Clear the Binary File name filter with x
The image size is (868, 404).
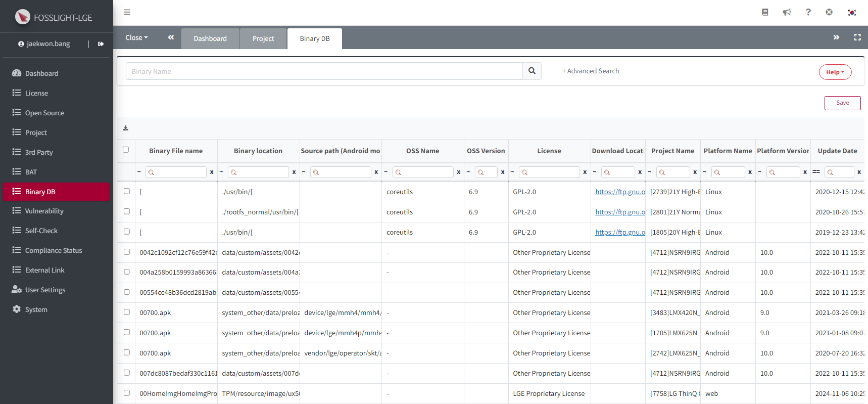click(x=212, y=172)
